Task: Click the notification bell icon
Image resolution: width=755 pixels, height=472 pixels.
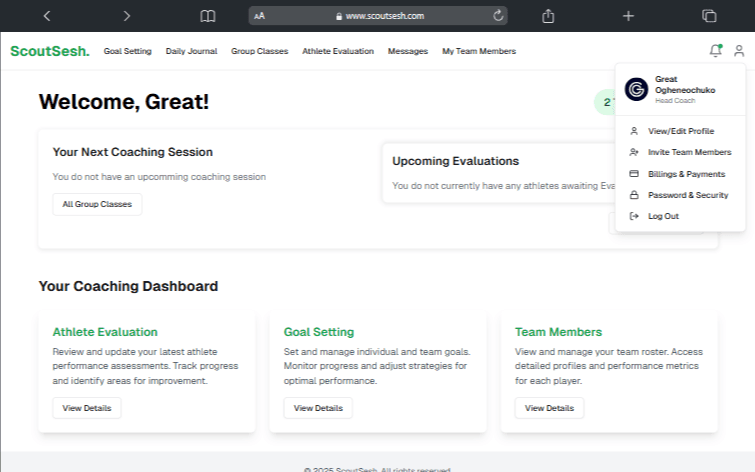Action: pos(714,51)
